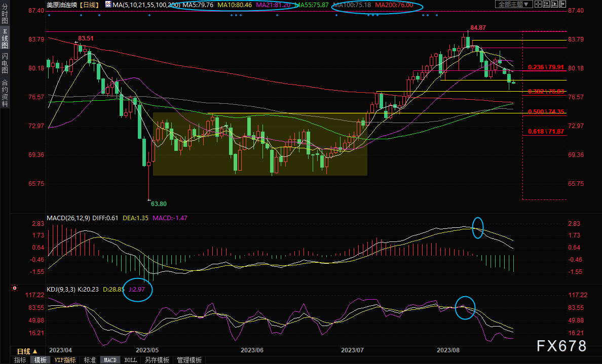Switch to 分时图 side tab
Screen dimensions: 602x364
[x=5, y=14]
